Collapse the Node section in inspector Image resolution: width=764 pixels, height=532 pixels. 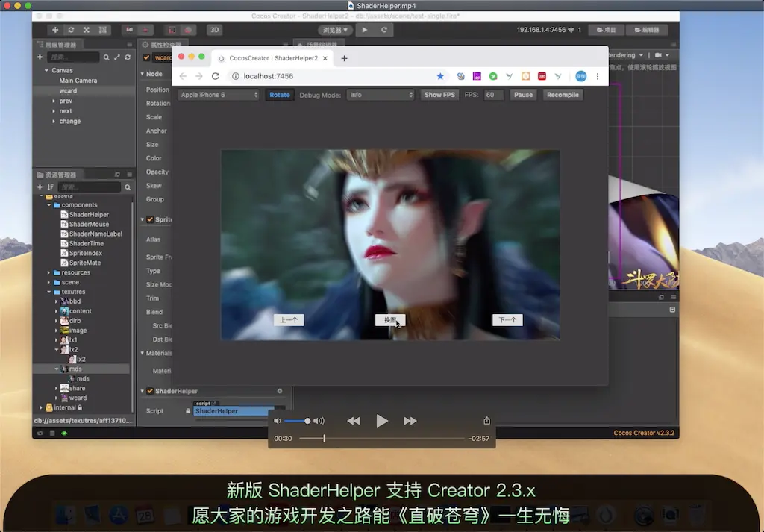click(143, 74)
